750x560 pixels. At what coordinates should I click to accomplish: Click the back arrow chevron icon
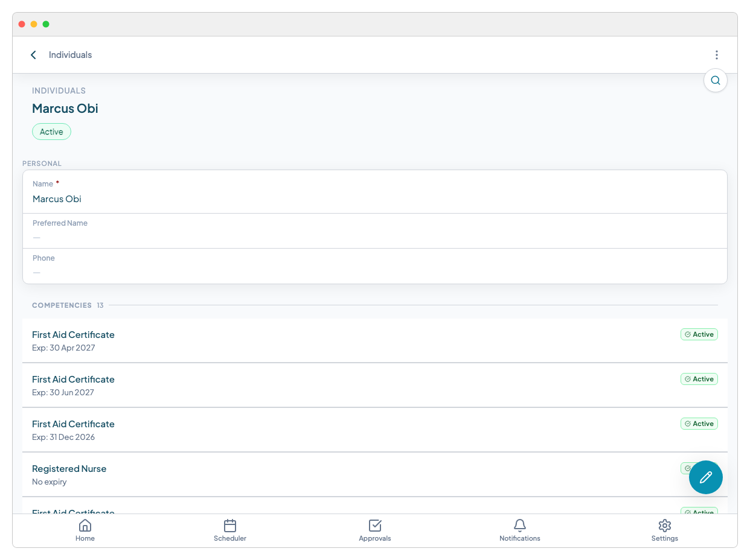pos(34,55)
